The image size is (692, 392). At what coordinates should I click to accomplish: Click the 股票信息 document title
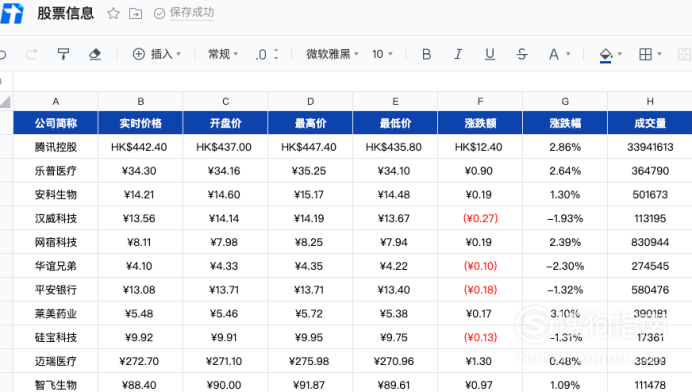pyautogui.click(x=65, y=13)
